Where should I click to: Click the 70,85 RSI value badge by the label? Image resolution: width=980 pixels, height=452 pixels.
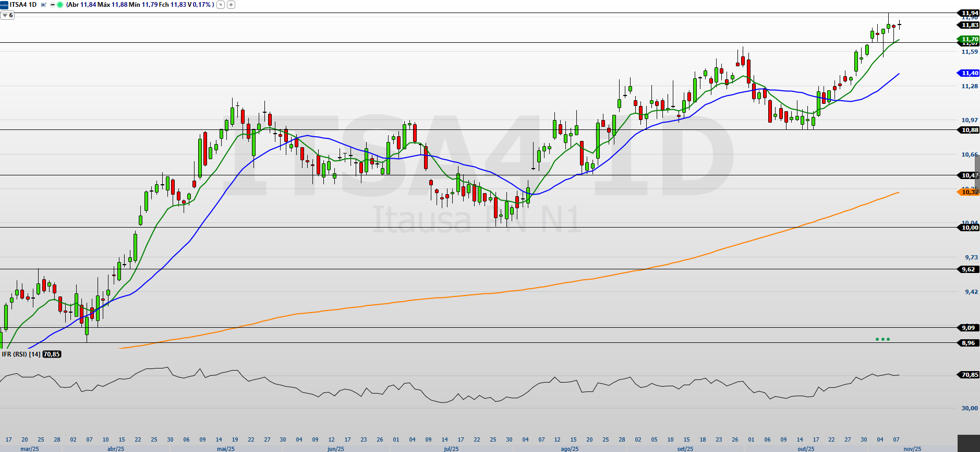(52, 354)
